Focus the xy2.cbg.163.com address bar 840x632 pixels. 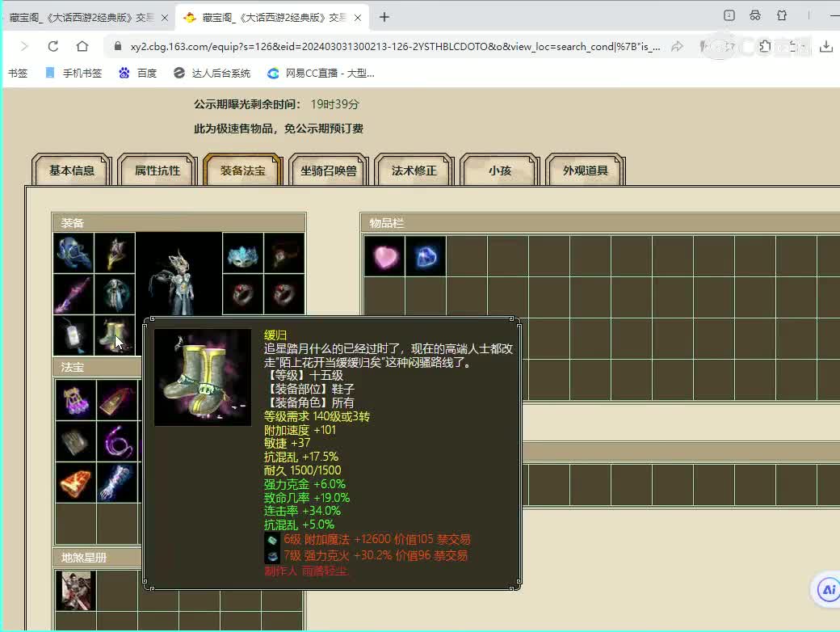pos(395,47)
